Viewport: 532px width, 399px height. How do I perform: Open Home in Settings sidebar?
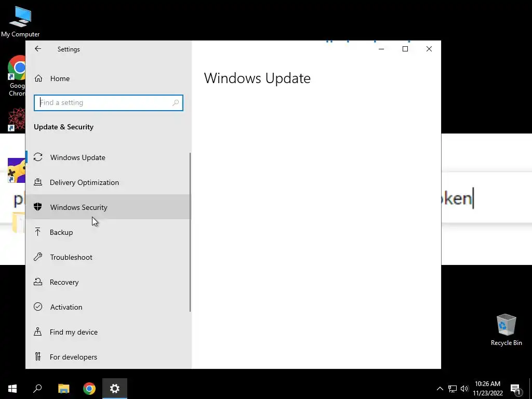tap(108, 78)
